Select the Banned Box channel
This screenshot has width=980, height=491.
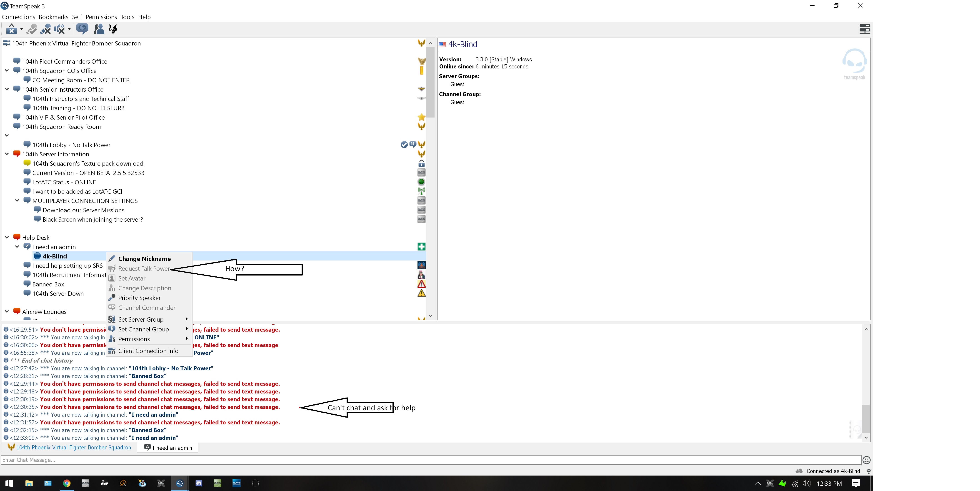48,284
